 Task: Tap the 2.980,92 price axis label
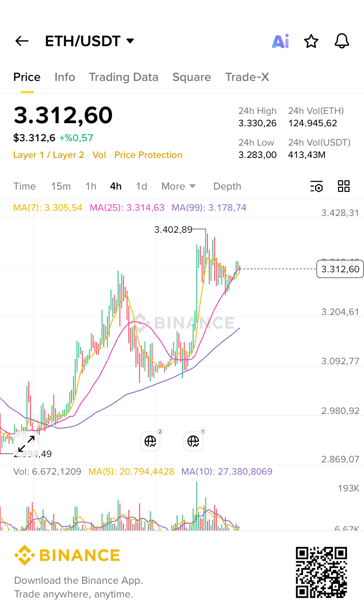click(340, 411)
